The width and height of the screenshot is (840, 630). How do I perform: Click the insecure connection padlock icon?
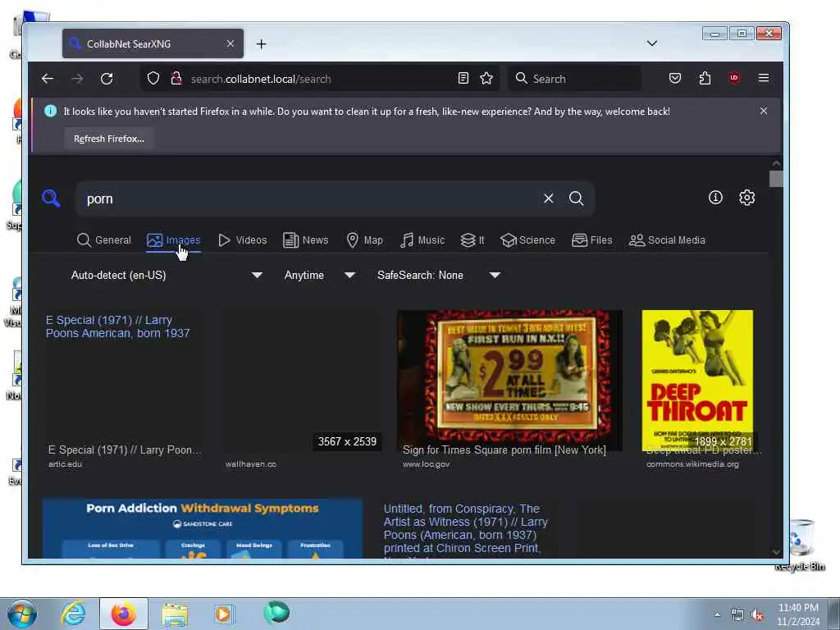tap(176, 78)
